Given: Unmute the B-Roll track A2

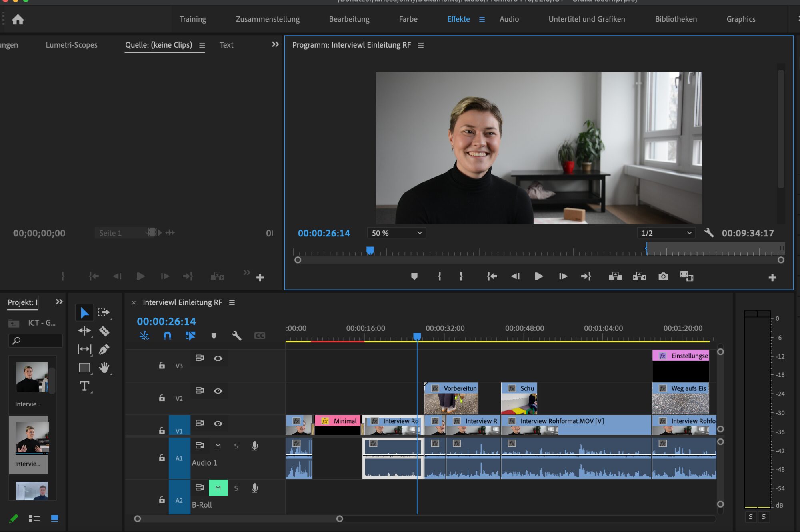Looking at the screenshot, I should pyautogui.click(x=218, y=488).
